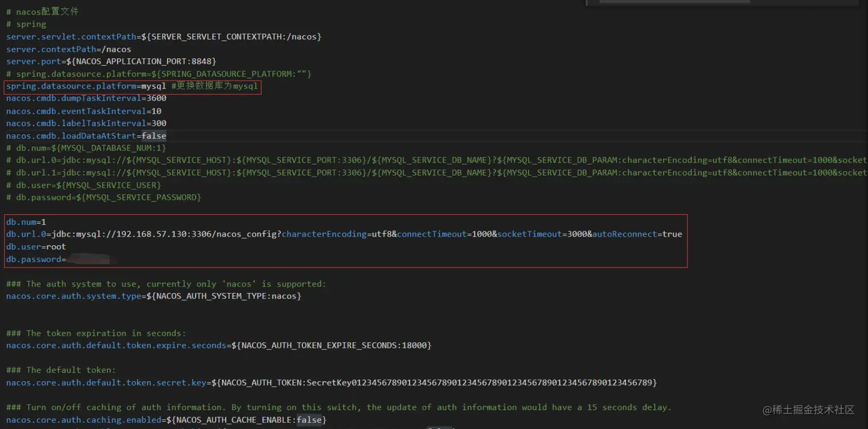
Task: Click the "### The token expiration in seconds:" comment
Action: point(96,334)
